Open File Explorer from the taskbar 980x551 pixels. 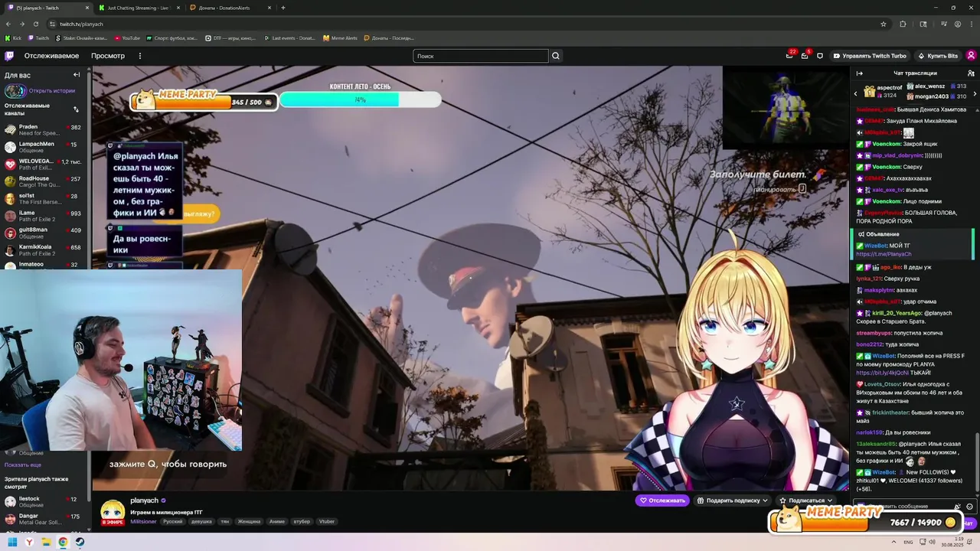point(46,542)
